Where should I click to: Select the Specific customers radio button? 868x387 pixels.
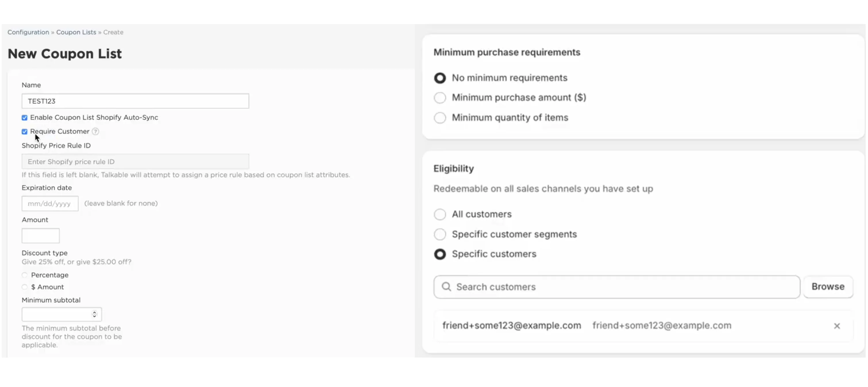[440, 254]
